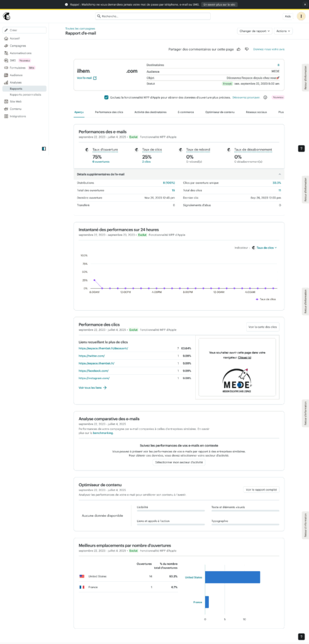Click En savoir plus in the top banner

click(x=220, y=4)
